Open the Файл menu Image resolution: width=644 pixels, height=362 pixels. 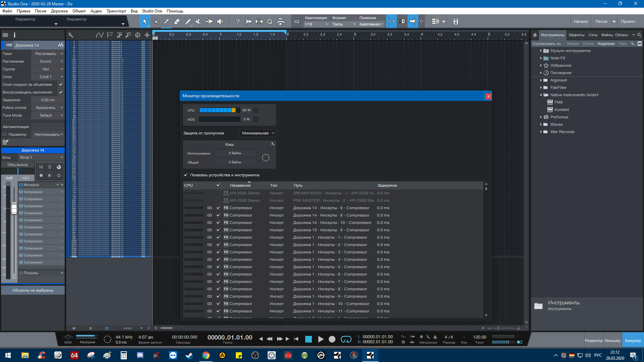tap(7, 11)
